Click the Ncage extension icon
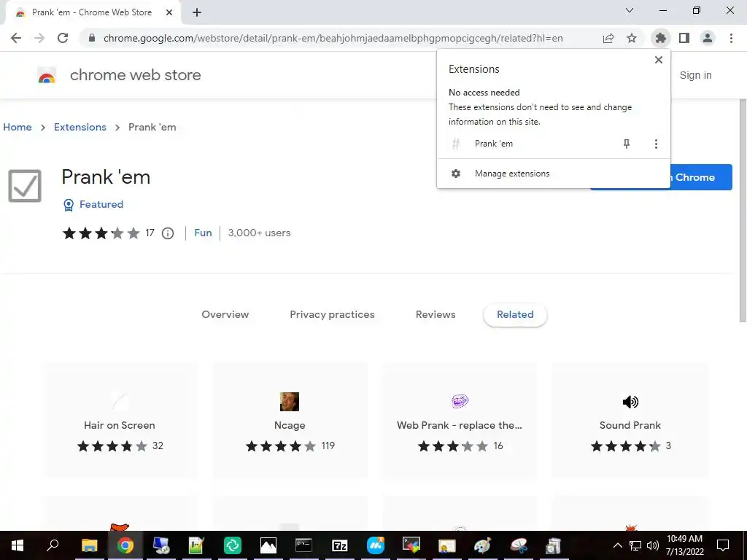The image size is (747, 560). (290, 402)
